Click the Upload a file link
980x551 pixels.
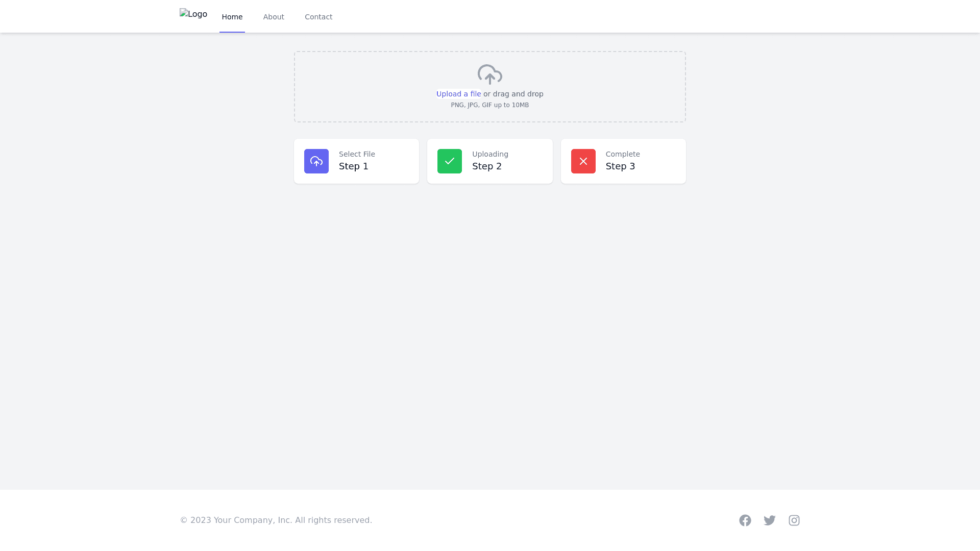point(458,94)
